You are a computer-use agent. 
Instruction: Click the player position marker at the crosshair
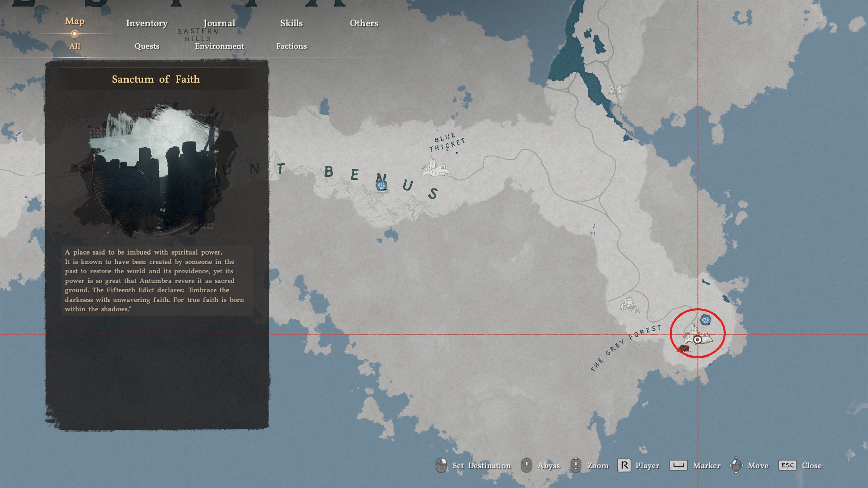tap(697, 340)
